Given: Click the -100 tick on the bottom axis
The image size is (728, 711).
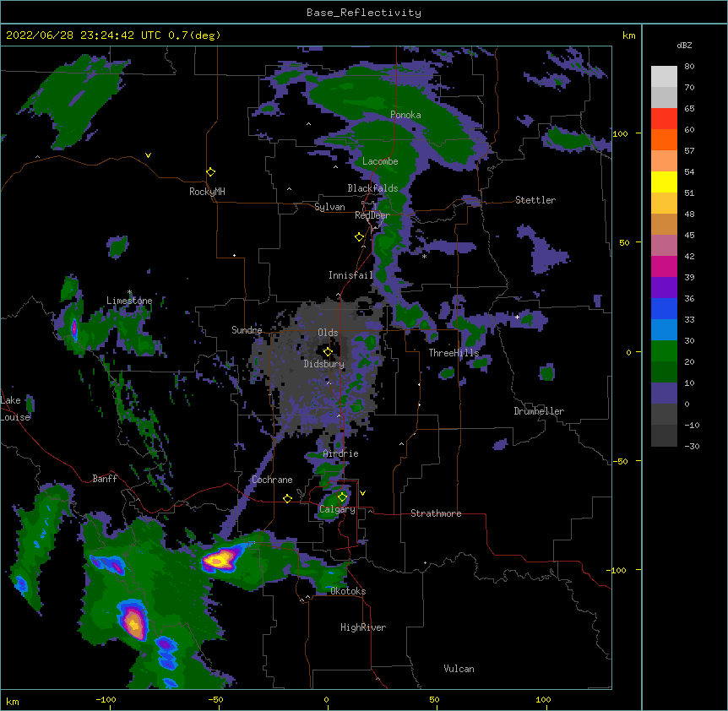Looking at the screenshot, I should pyautogui.click(x=106, y=700).
